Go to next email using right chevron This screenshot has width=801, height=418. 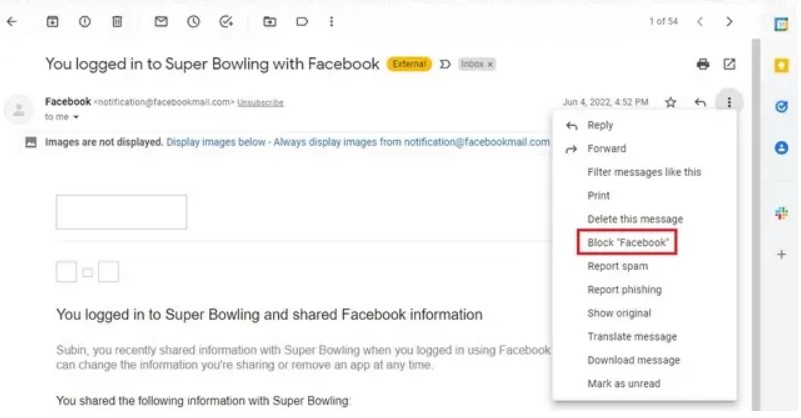(x=730, y=21)
